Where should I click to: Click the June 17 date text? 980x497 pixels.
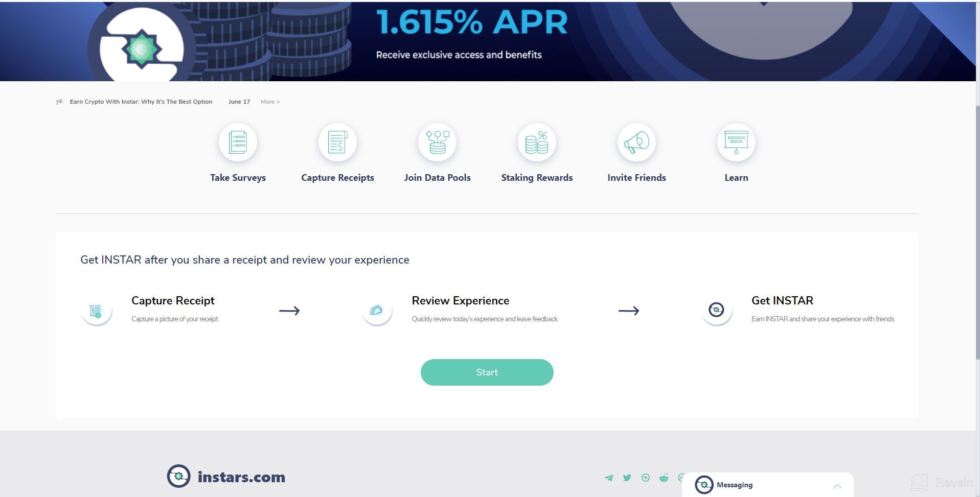pos(239,102)
